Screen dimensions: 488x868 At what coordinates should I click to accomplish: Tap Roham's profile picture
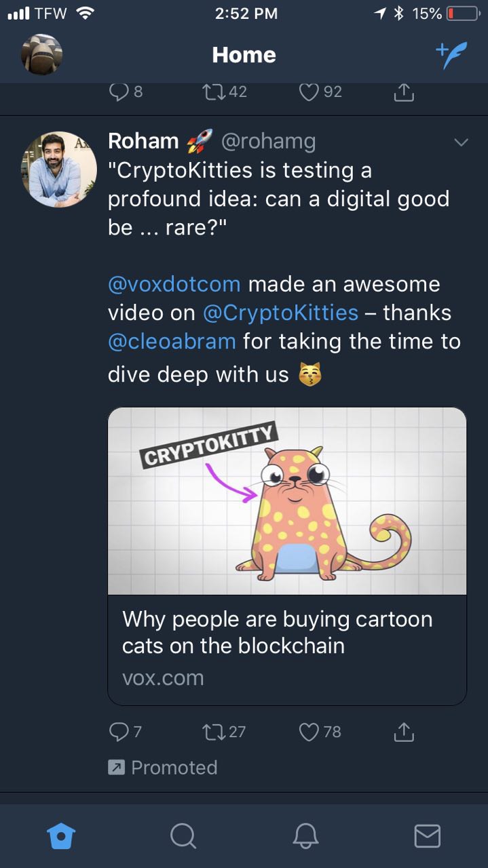pos(59,170)
